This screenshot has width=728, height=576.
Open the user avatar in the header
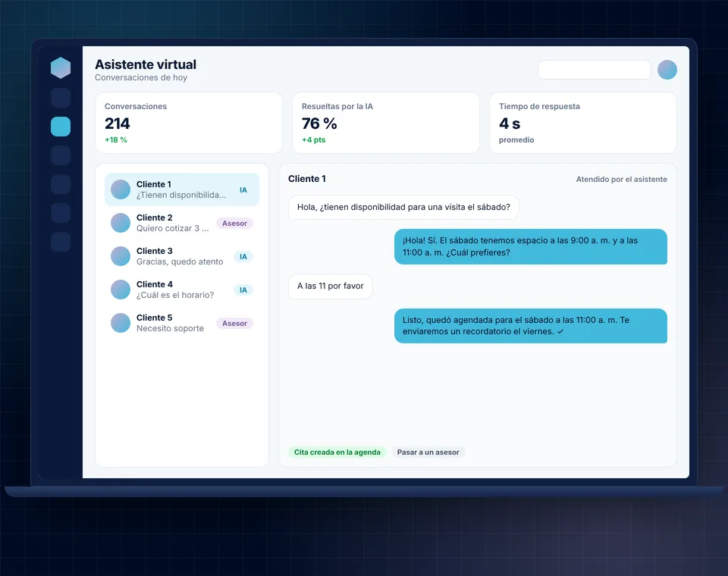click(x=667, y=70)
